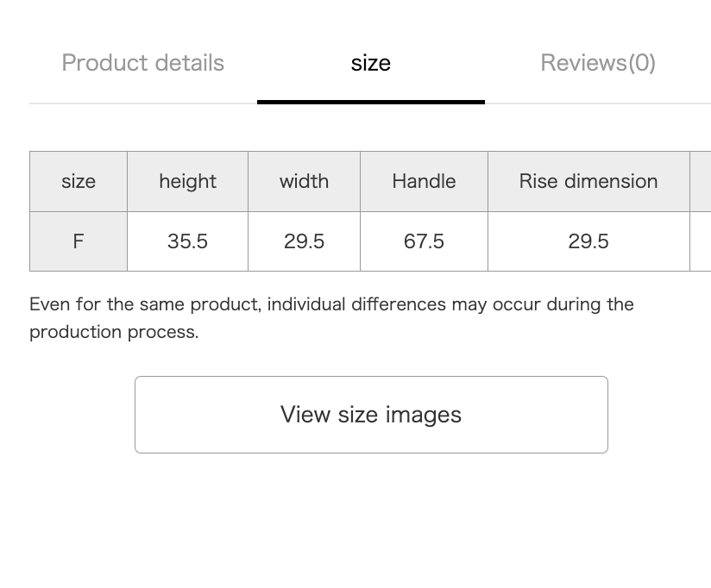Screen dimensions: 711x588
Task: Click the 29.5 cell under width
Action: tap(305, 241)
